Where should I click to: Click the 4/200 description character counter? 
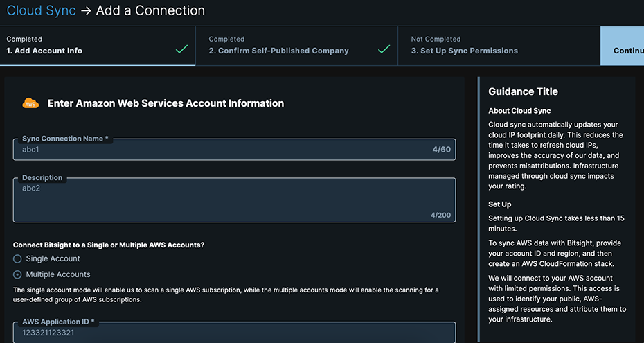click(x=440, y=215)
